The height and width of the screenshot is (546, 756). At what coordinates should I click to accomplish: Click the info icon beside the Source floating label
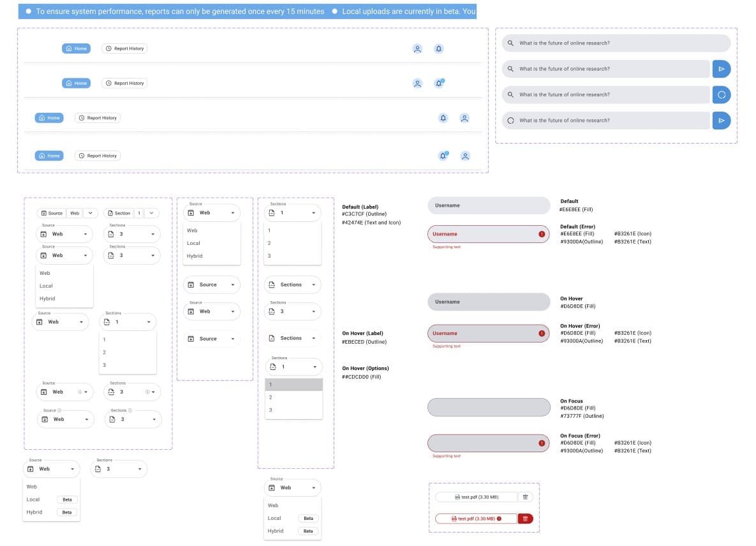click(x=59, y=411)
